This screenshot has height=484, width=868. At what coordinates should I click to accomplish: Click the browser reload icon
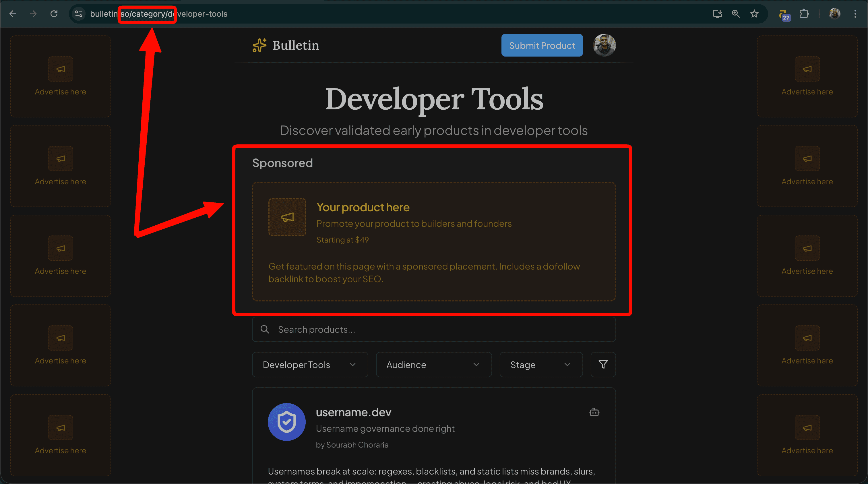pos(54,14)
